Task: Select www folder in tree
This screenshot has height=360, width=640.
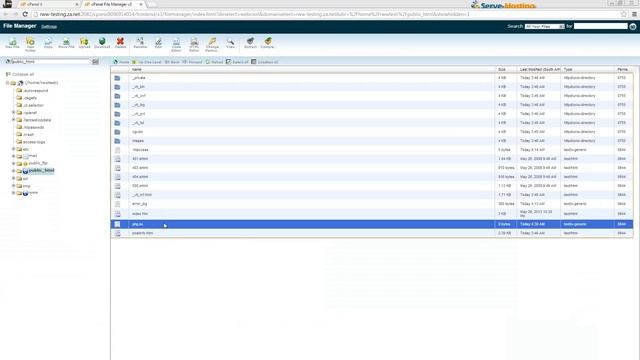Action: (x=33, y=193)
